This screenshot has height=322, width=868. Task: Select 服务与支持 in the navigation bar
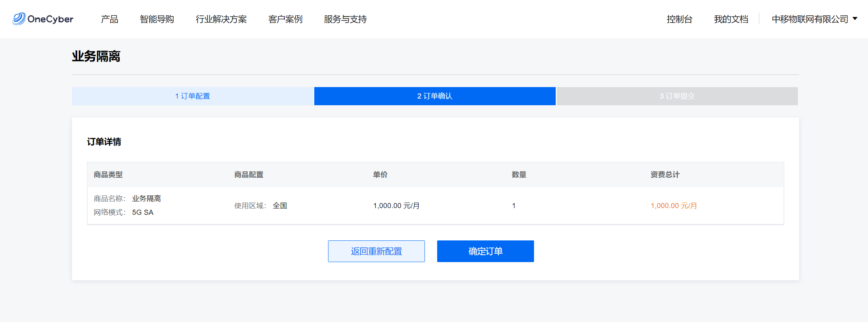point(345,19)
